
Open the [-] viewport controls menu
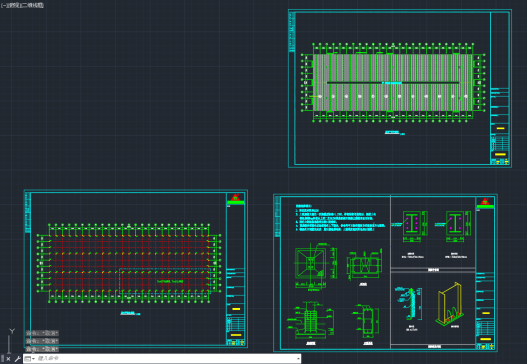(4, 5)
